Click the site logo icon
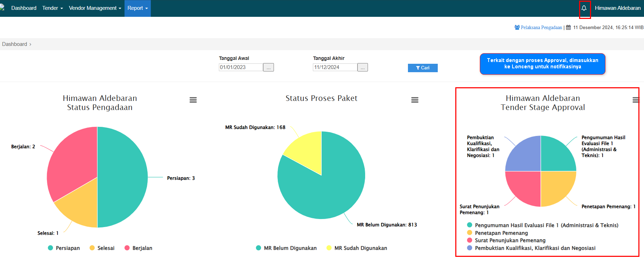The width and height of the screenshot is (644, 260). tap(2, 7)
